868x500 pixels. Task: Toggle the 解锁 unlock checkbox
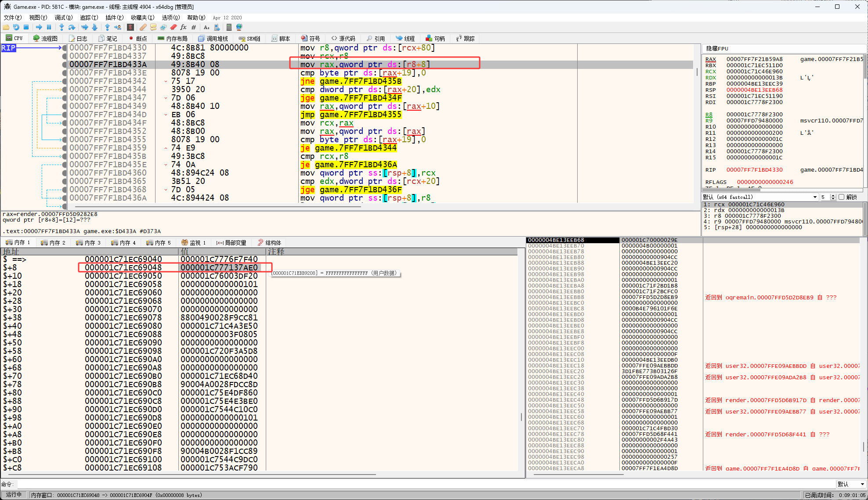[x=841, y=197]
